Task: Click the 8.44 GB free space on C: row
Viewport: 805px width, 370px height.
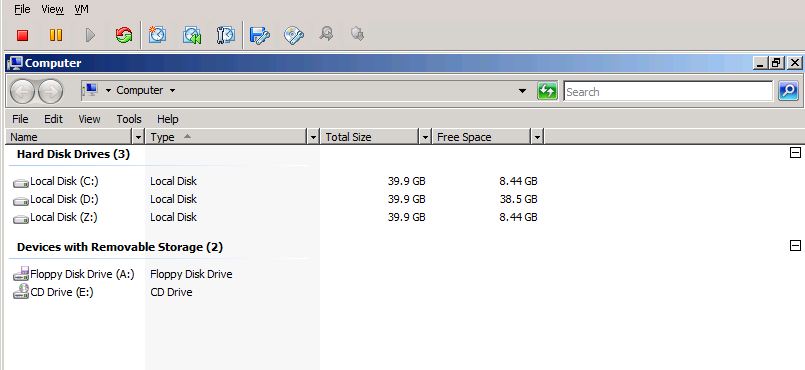Action: tap(519, 181)
